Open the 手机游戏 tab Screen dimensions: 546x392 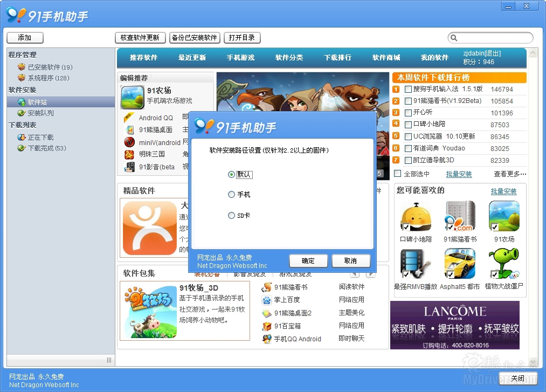(x=240, y=58)
